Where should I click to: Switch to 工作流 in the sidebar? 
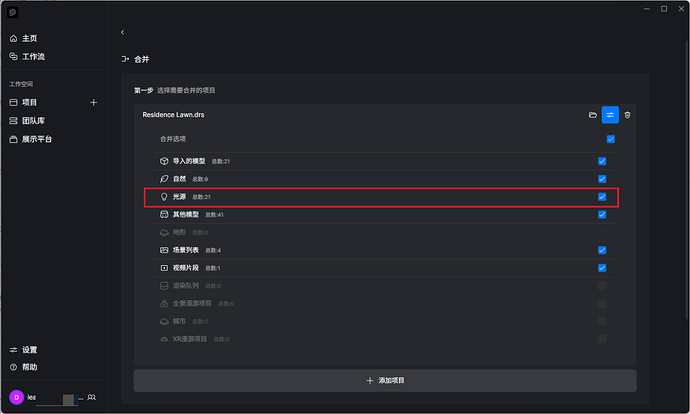tap(32, 57)
